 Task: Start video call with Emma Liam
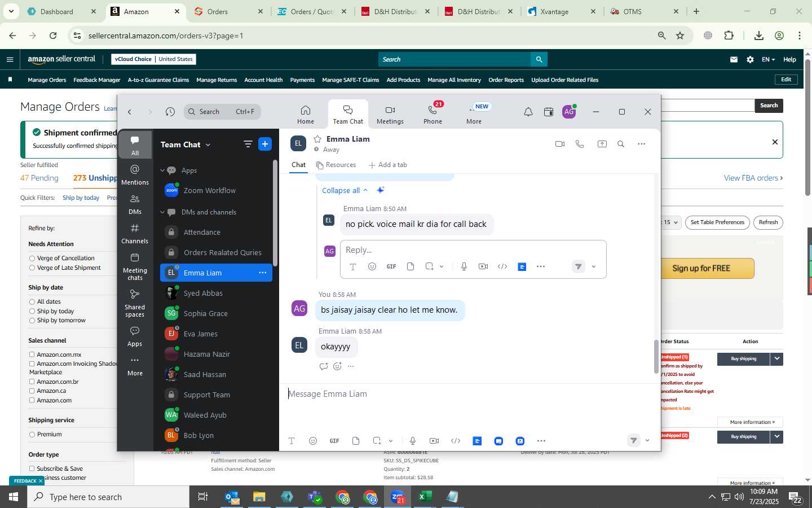(560, 144)
